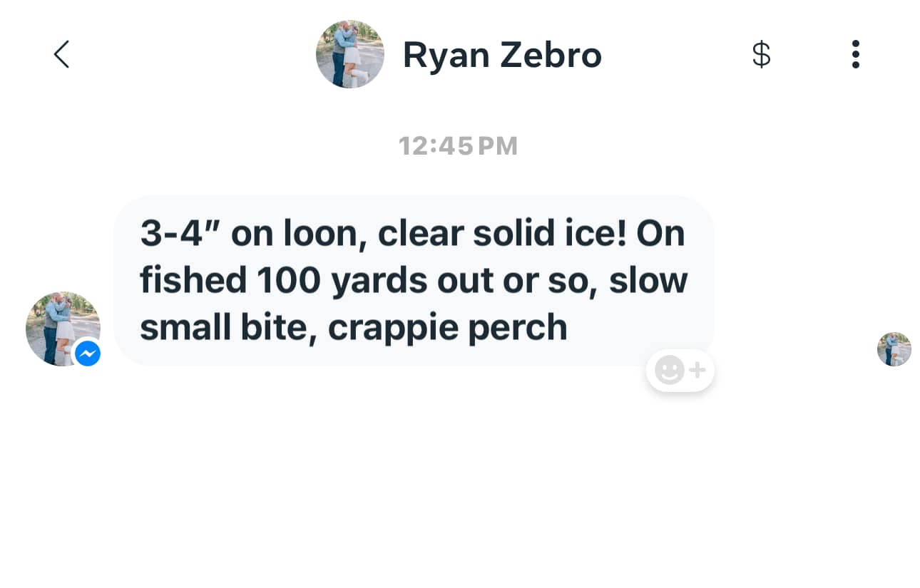This screenshot has width=920, height=588.
Task: Click "small bite" in the message
Action: click(x=228, y=328)
